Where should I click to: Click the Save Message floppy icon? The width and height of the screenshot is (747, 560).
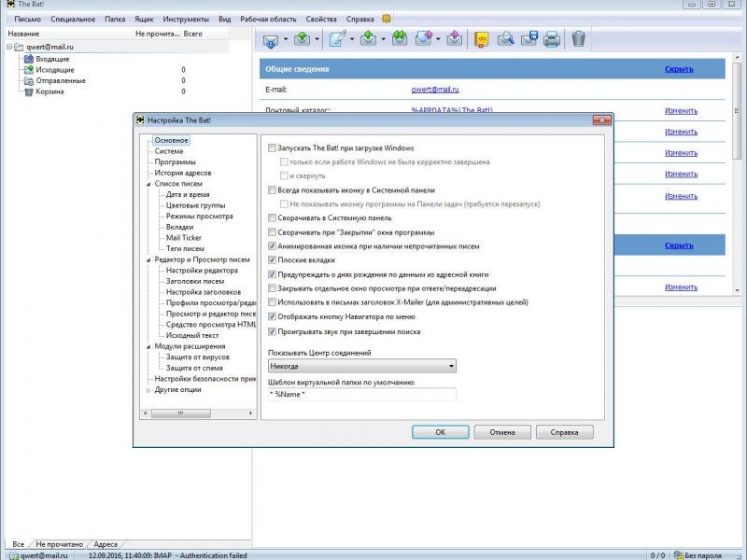[529, 39]
